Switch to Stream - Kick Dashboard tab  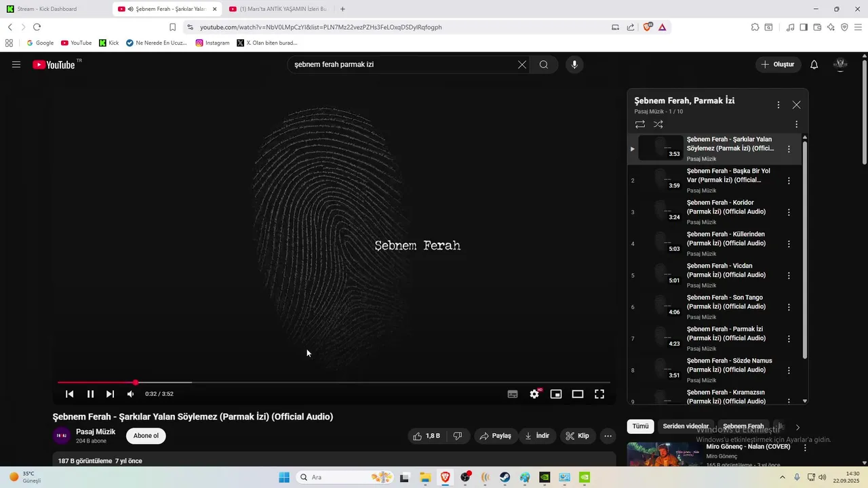(x=56, y=9)
